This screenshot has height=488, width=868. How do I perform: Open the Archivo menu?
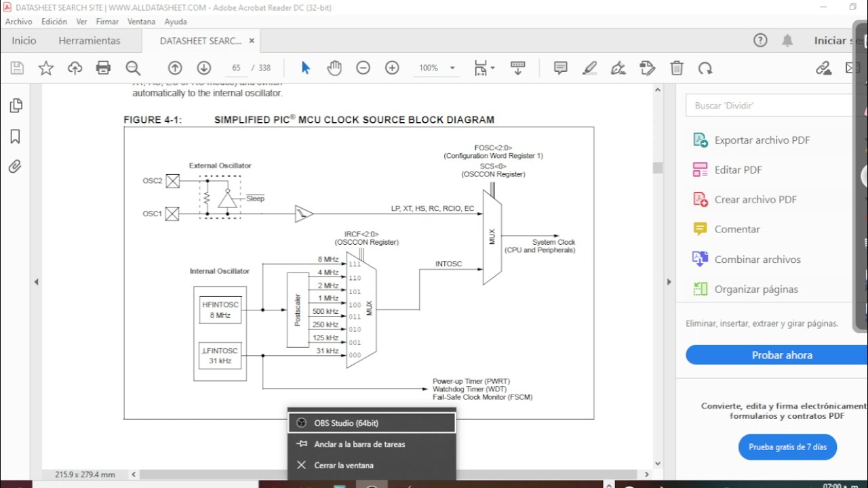[x=19, y=22]
